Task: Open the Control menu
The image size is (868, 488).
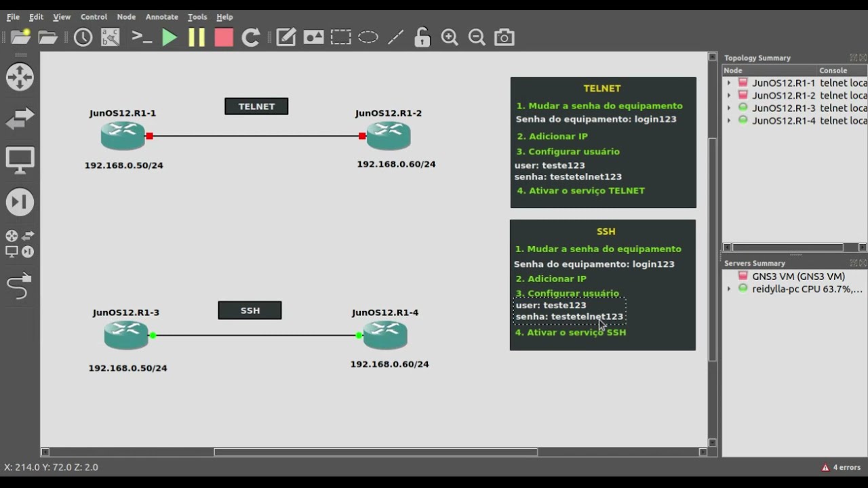Action: point(94,17)
